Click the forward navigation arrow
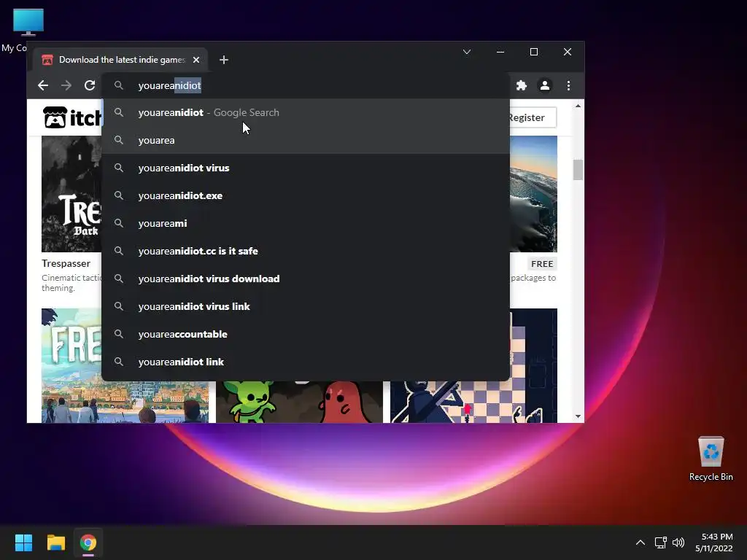 click(66, 86)
